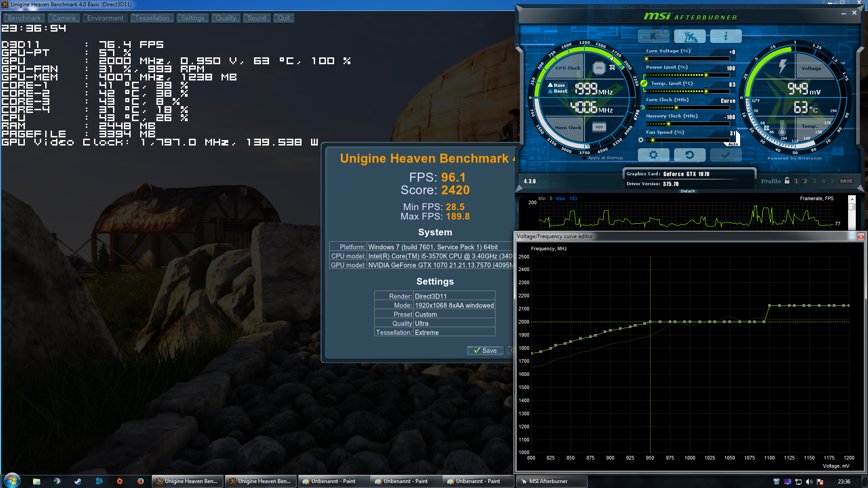This screenshot has height=488, width=868.
Task: Click the Kombustor K button
Action: [653, 36]
